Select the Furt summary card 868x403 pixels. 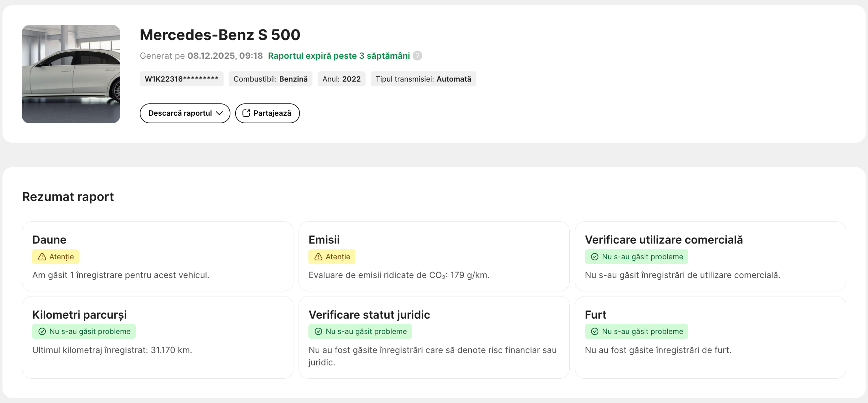pyautogui.click(x=710, y=337)
